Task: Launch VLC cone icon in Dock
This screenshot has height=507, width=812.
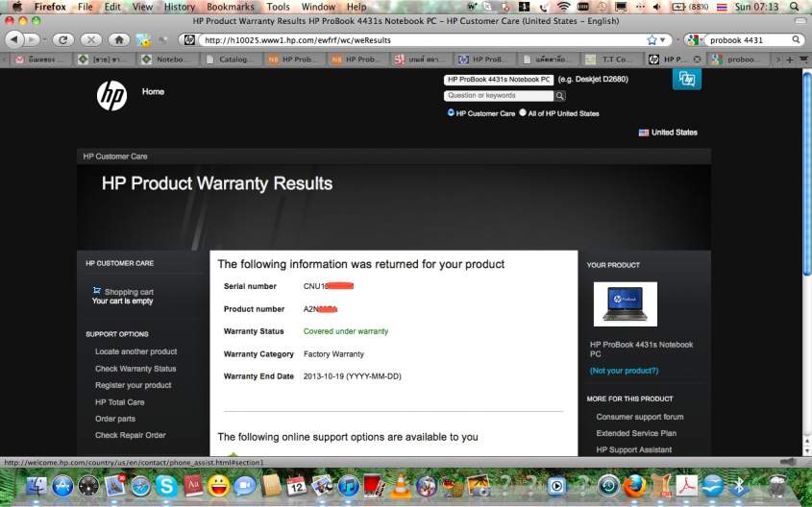Action: point(402,486)
